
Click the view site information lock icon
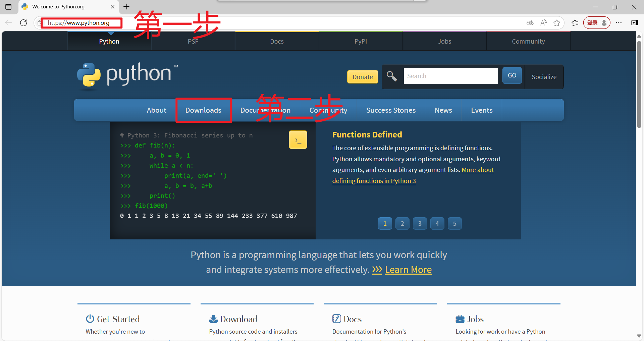(40, 23)
